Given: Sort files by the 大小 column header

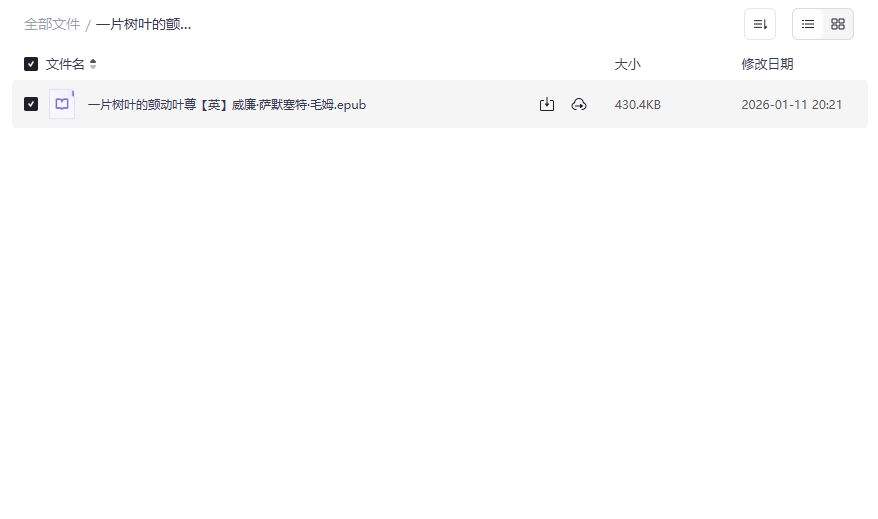Looking at the screenshot, I should point(627,64).
